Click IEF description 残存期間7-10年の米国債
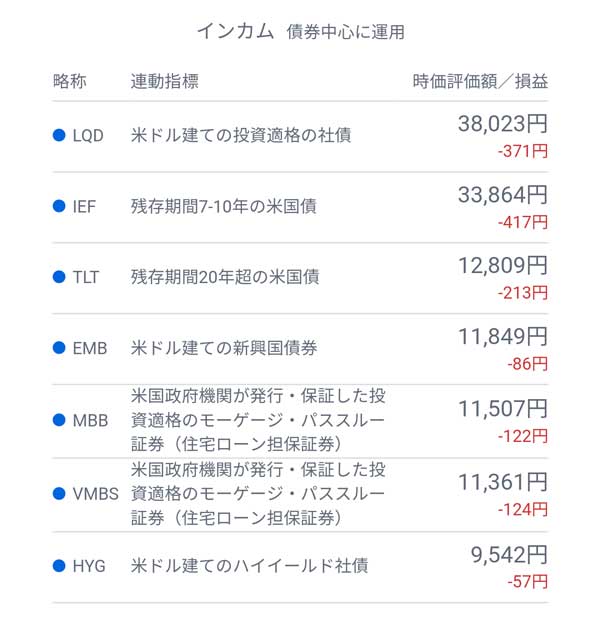This screenshot has width=600, height=620. (224, 207)
